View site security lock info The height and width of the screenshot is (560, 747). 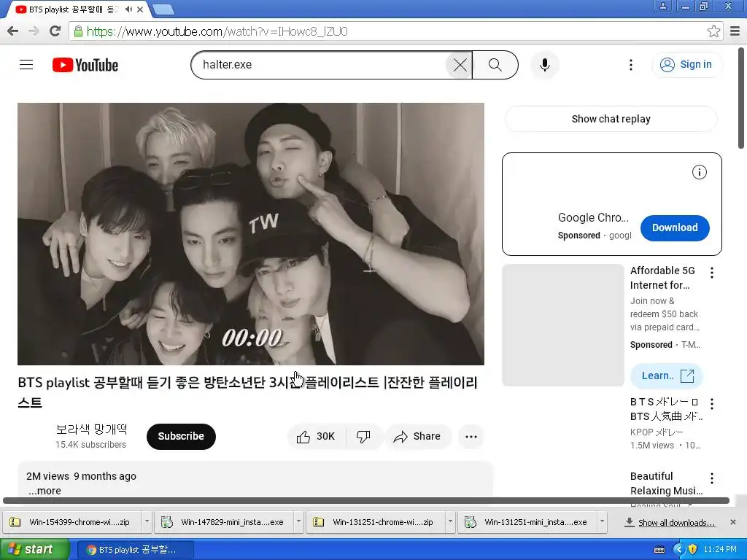pos(78,31)
